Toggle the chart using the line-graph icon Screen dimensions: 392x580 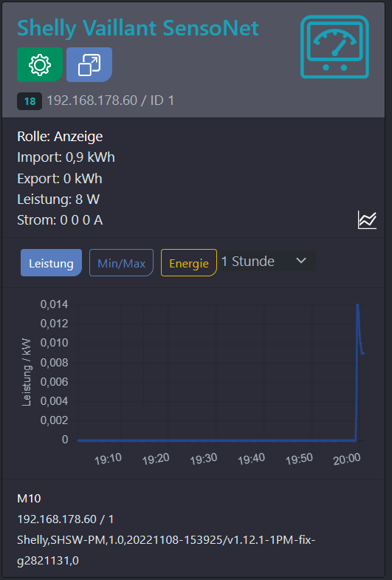pos(367,220)
